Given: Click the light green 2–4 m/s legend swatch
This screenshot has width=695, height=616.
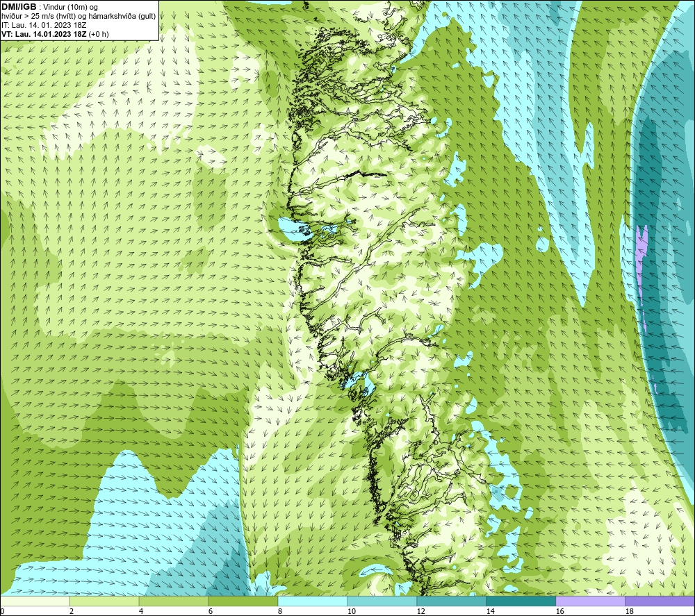Looking at the screenshot, I should click(x=104, y=601).
